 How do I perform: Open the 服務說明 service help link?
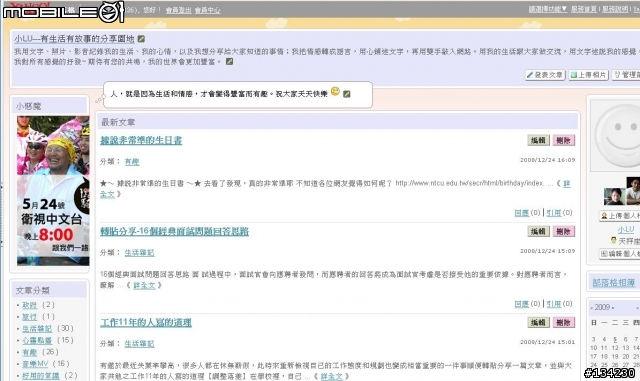tap(615, 9)
